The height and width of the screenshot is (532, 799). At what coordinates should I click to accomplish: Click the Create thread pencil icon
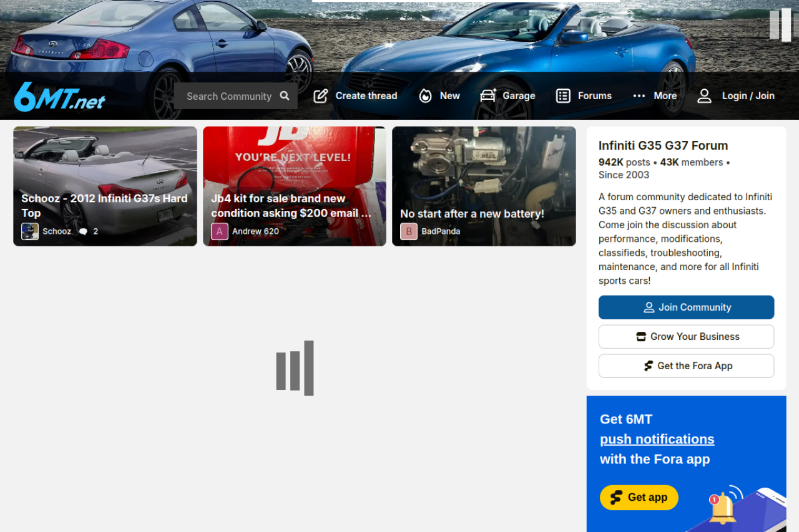(321, 96)
